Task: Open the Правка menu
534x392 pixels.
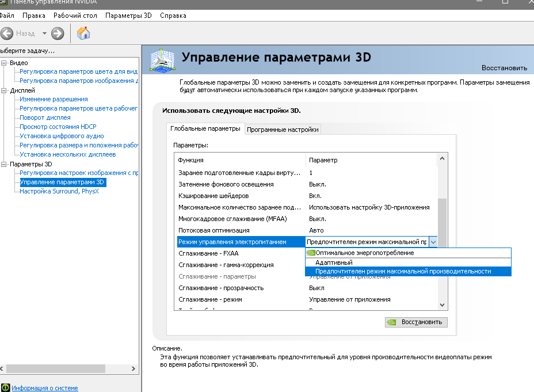Action: (34, 16)
